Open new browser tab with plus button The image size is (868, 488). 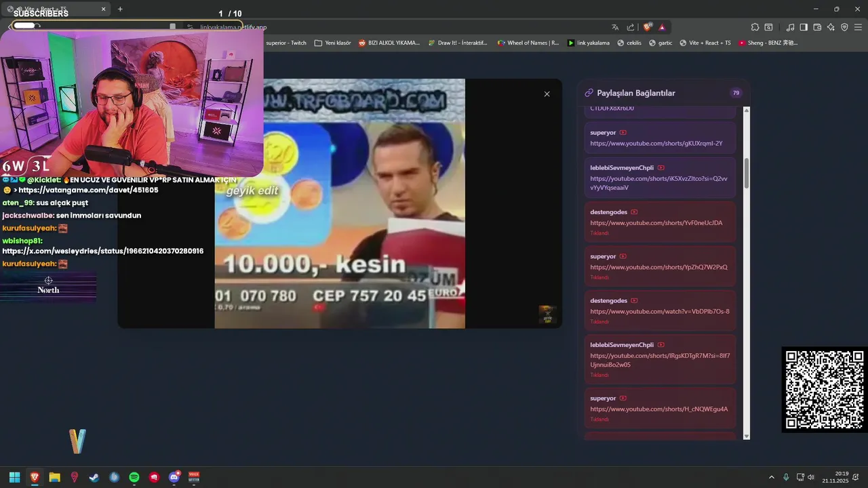[x=120, y=9]
